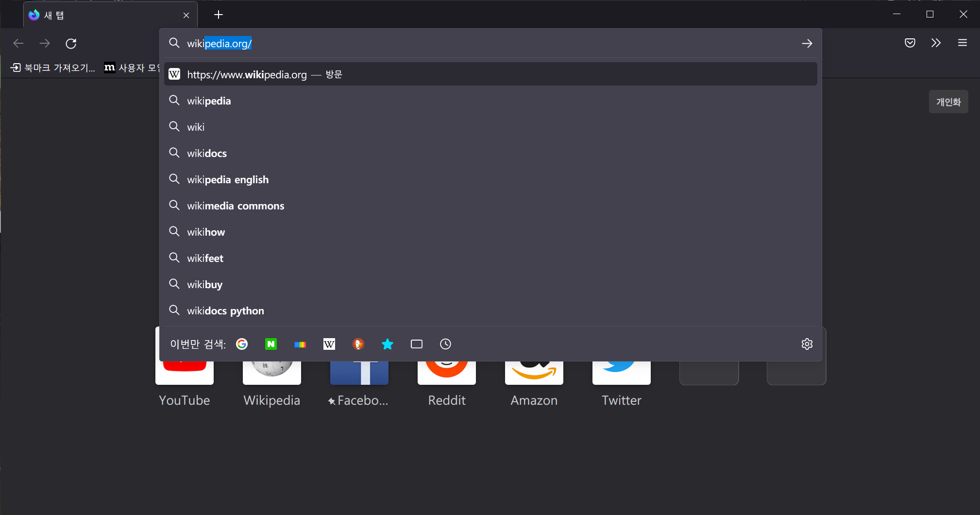Search this time with DuckDuckGo

click(358, 344)
